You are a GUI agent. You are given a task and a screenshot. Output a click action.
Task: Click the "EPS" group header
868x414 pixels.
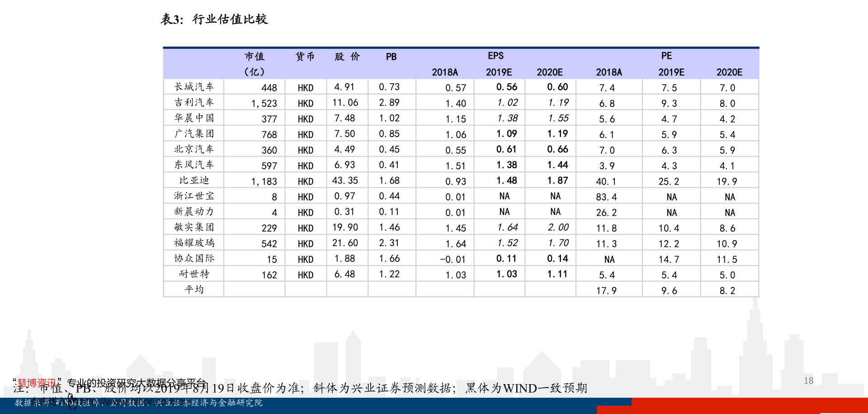click(x=495, y=56)
